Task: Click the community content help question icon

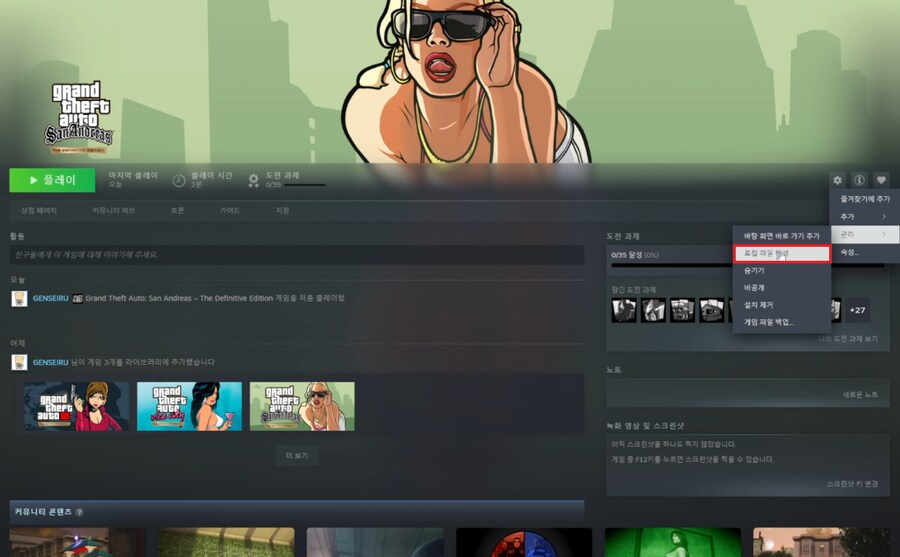Action: (x=79, y=512)
